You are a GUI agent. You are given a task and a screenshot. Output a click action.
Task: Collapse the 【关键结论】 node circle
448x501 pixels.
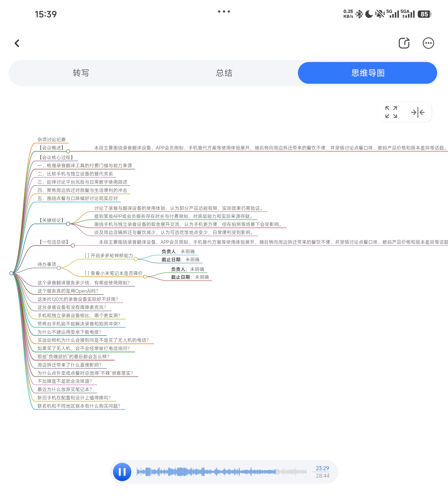(68, 224)
